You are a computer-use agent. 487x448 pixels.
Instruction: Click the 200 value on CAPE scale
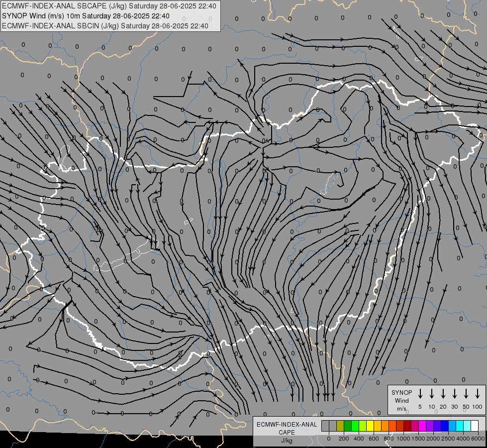pos(344,439)
